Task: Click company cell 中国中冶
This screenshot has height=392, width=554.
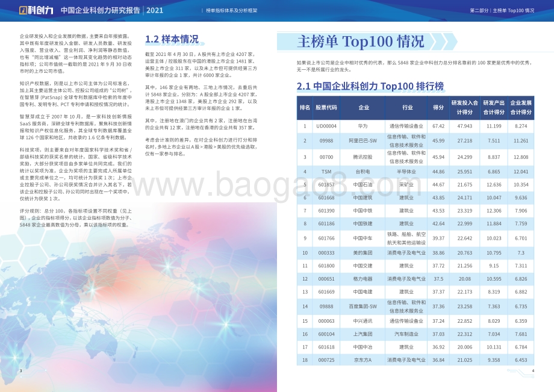Action: click(363, 347)
